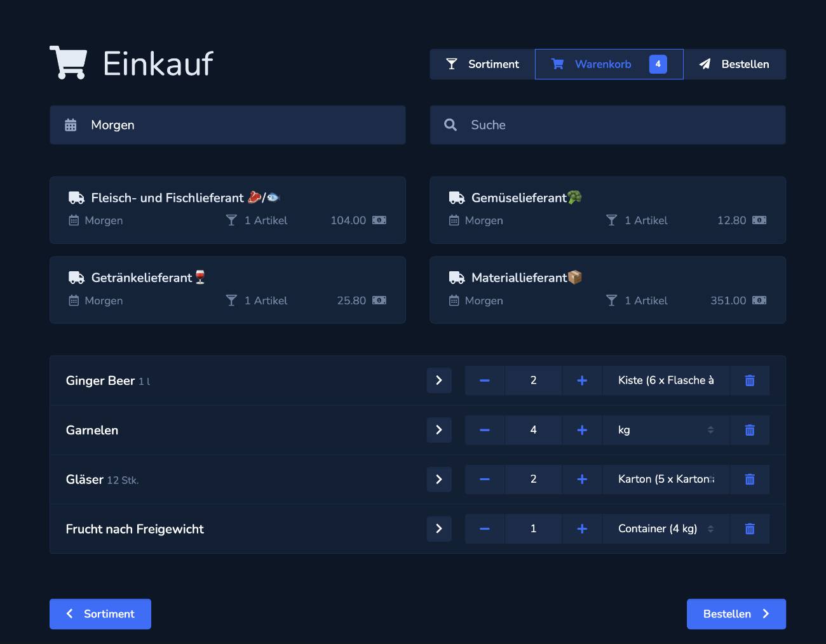This screenshot has width=826, height=644.
Task: Reduce Gläser quantity by one
Action: (x=485, y=480)
